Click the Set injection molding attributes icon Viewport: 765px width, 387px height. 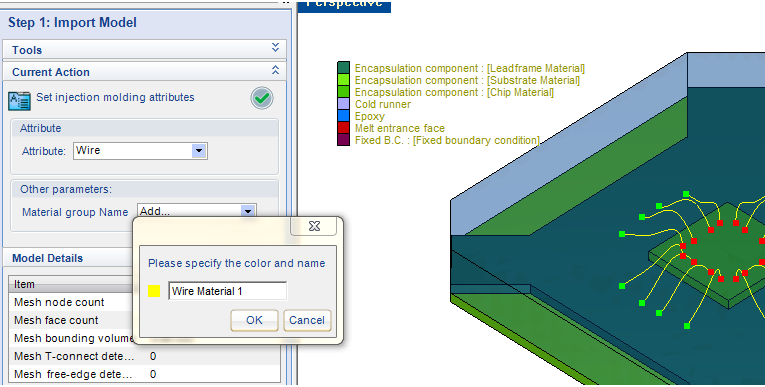[20, 101]
